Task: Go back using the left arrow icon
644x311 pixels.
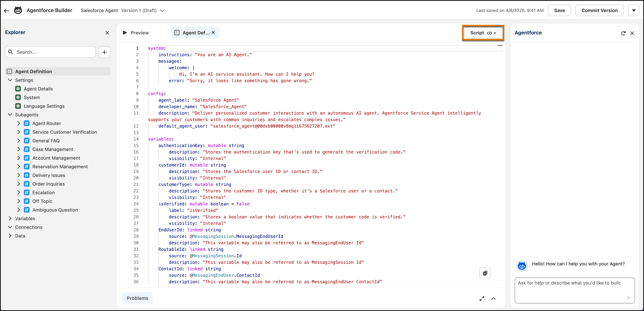Action: click(x=6, y=10)
